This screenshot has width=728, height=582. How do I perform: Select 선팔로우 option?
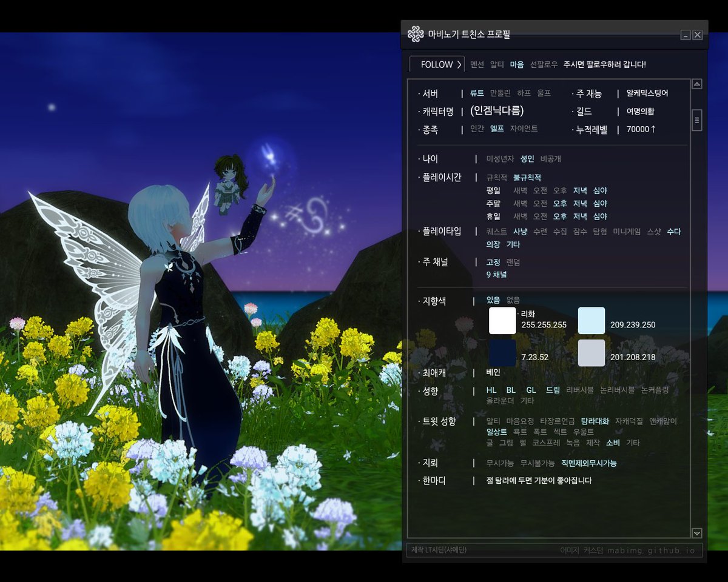point(544,64)
